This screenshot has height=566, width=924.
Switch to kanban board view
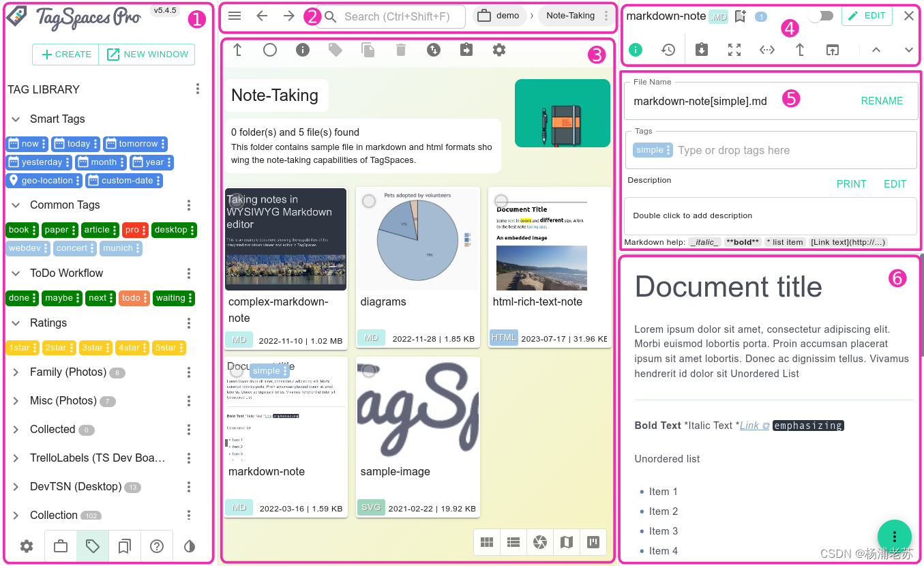point(593,542)
